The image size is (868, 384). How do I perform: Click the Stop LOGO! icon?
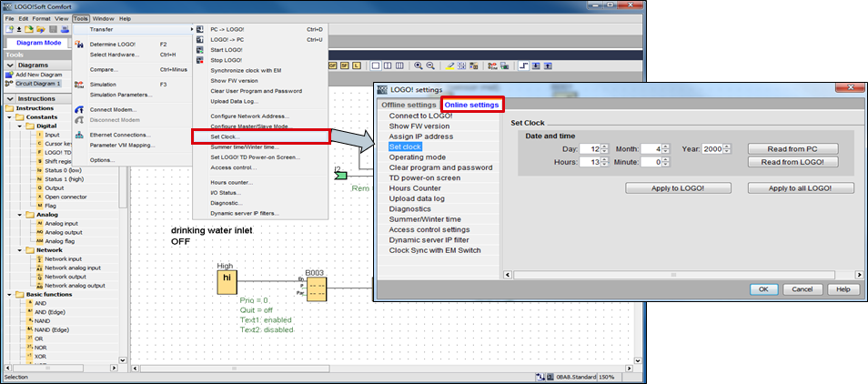pos(200,60)
